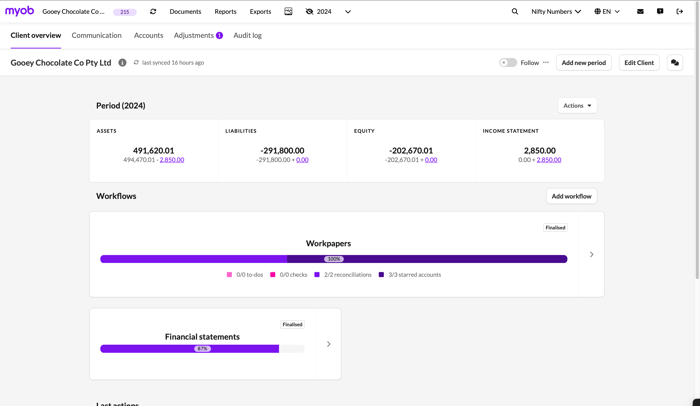This screenshot has width=700, height=406.
Task: Click the Assets total 491,620.01
Action: pos(154,151)
